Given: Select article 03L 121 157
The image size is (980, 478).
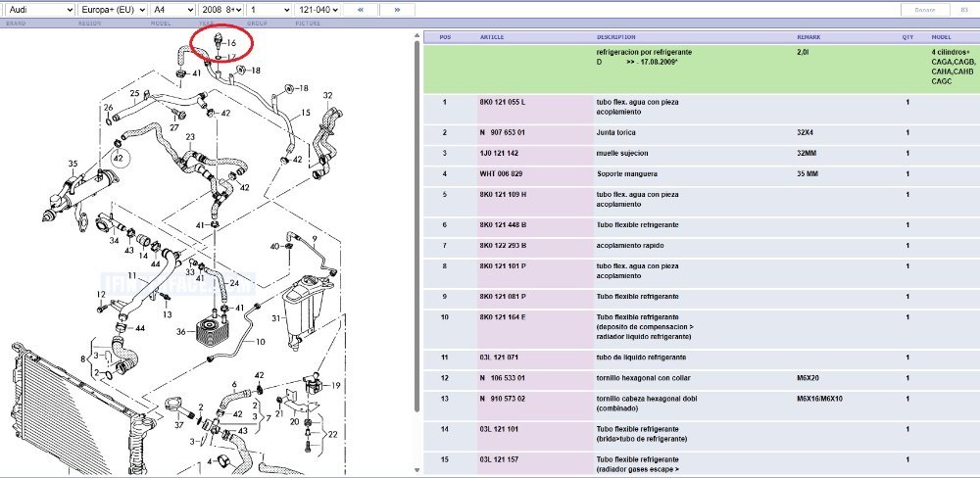Looking at the screenshot, I should click(499, 460).
